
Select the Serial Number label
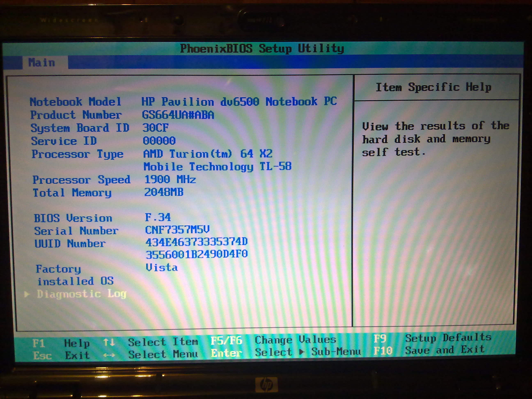pos(77,231)
